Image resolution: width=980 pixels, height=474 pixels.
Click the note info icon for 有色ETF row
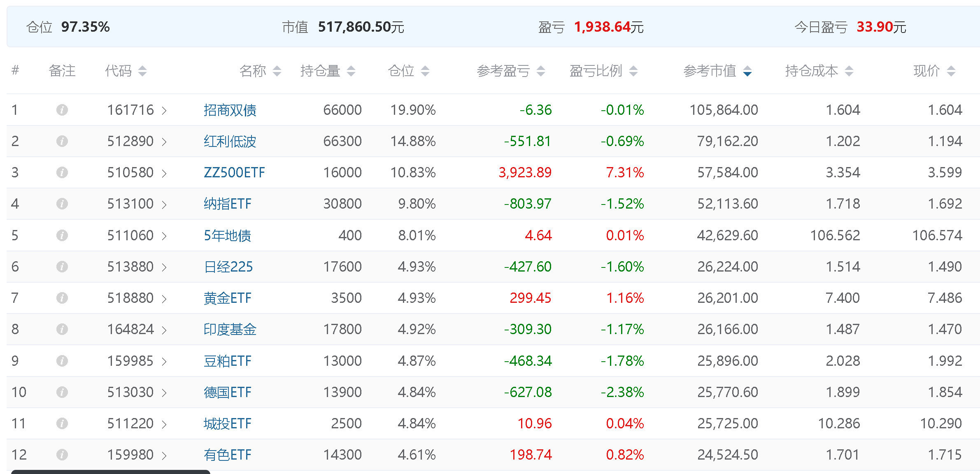click(62, 455)
